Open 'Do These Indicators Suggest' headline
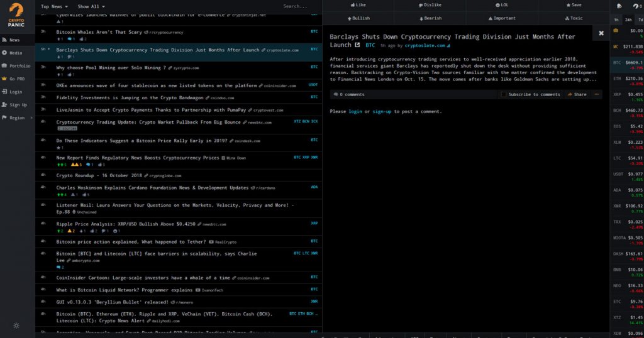 point(142,140)
